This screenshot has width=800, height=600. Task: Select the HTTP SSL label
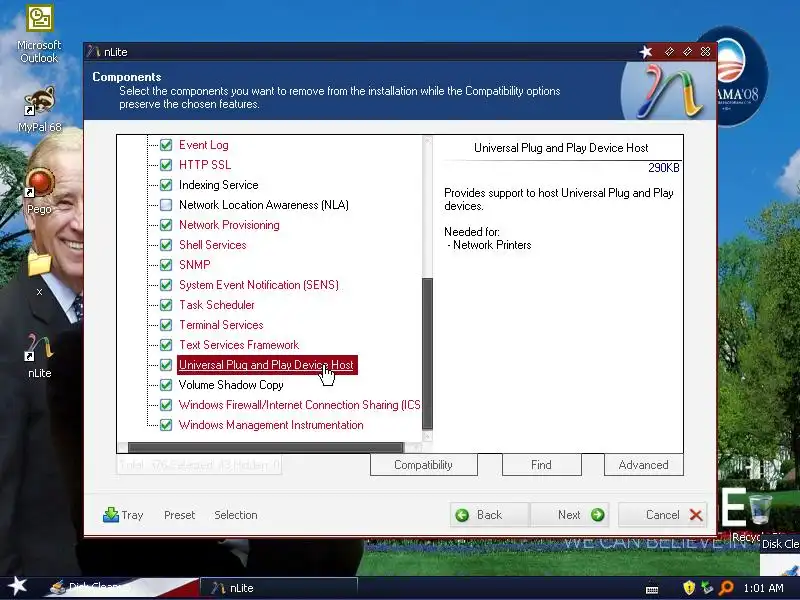[205, 165]
